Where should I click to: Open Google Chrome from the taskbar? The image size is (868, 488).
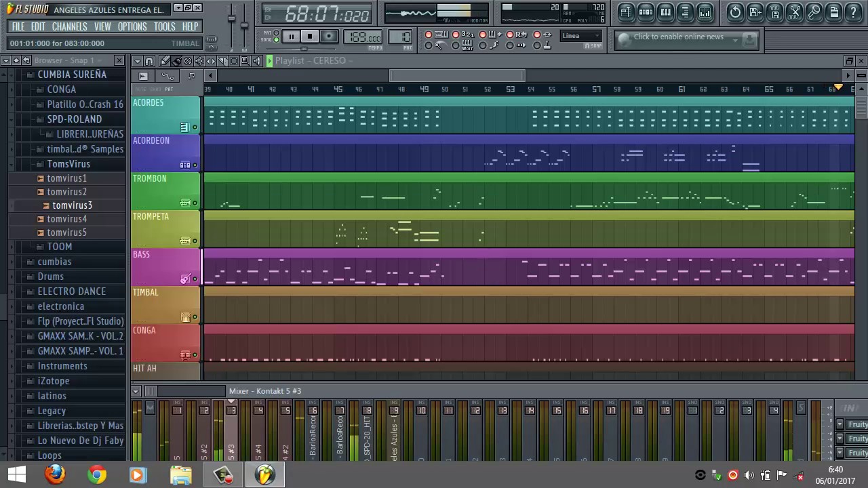(x=97, y=474)
